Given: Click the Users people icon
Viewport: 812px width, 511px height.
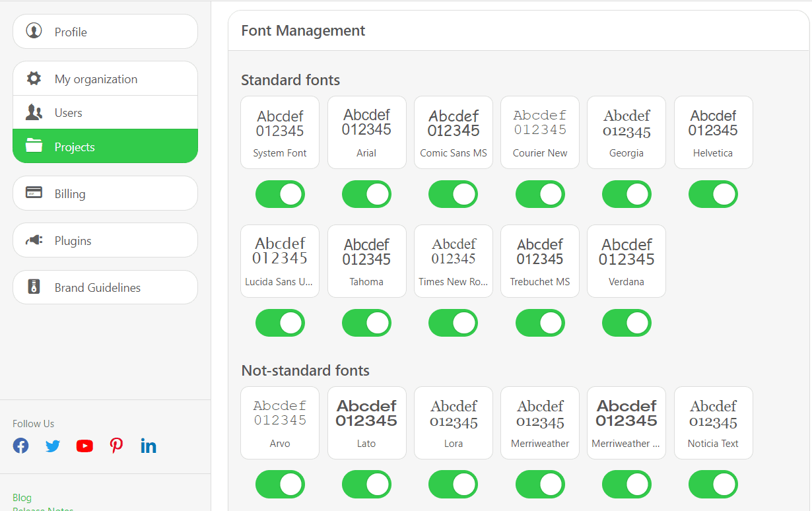Looking at the screenshot, I should point(34,112).
